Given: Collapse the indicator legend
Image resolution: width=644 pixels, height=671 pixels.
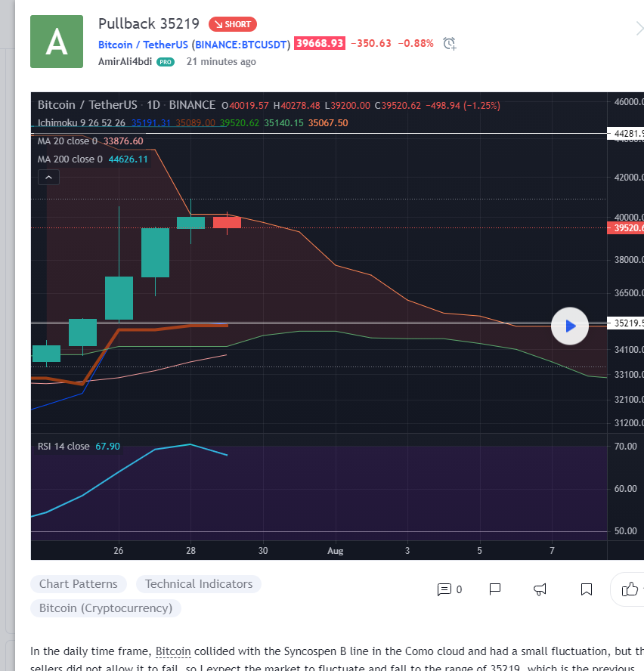Looking at the screenshot, I should (x=48, y=178).
